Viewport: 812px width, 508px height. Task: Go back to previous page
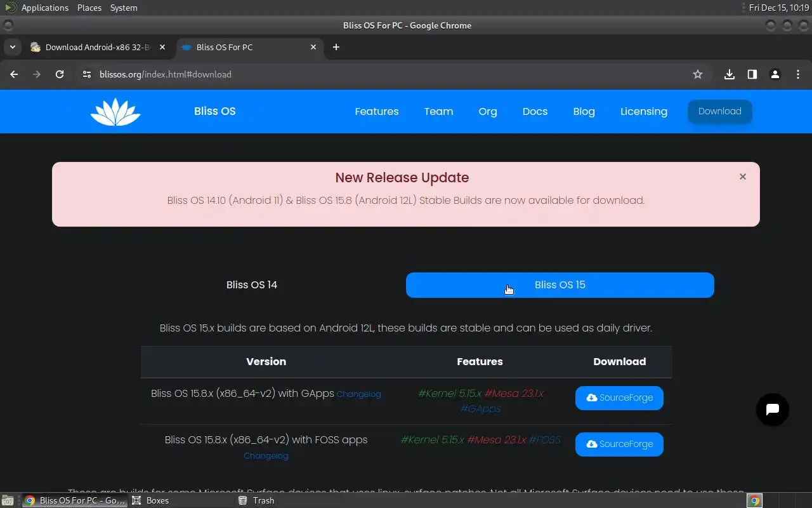[14, 74]
